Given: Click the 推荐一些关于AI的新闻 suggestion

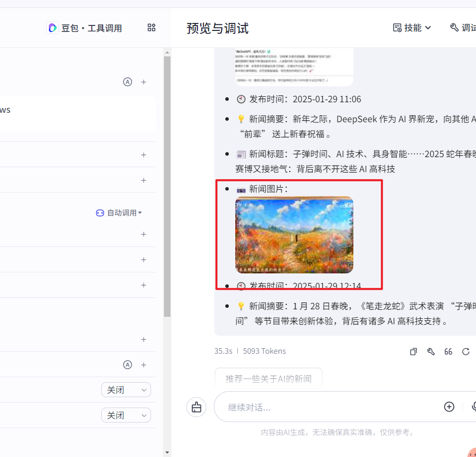Looking at the screenshot, I should click(268, 379).
